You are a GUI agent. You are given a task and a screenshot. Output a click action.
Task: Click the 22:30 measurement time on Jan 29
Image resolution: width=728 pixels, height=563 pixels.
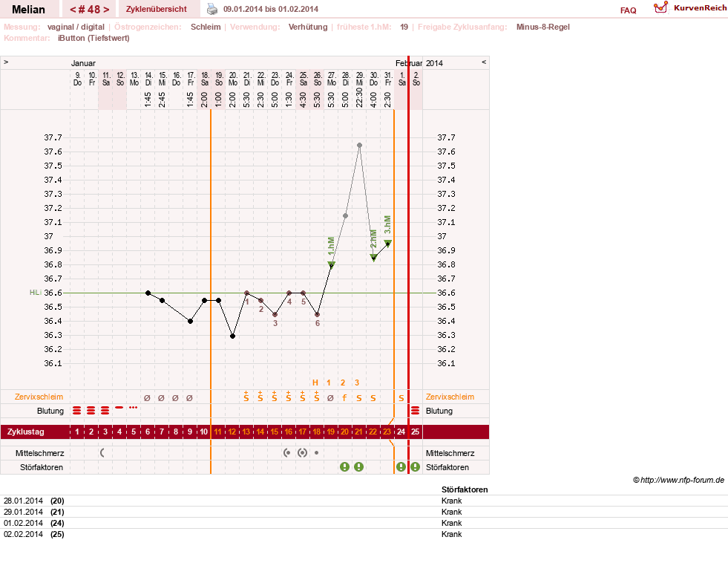tap(359, 98)
